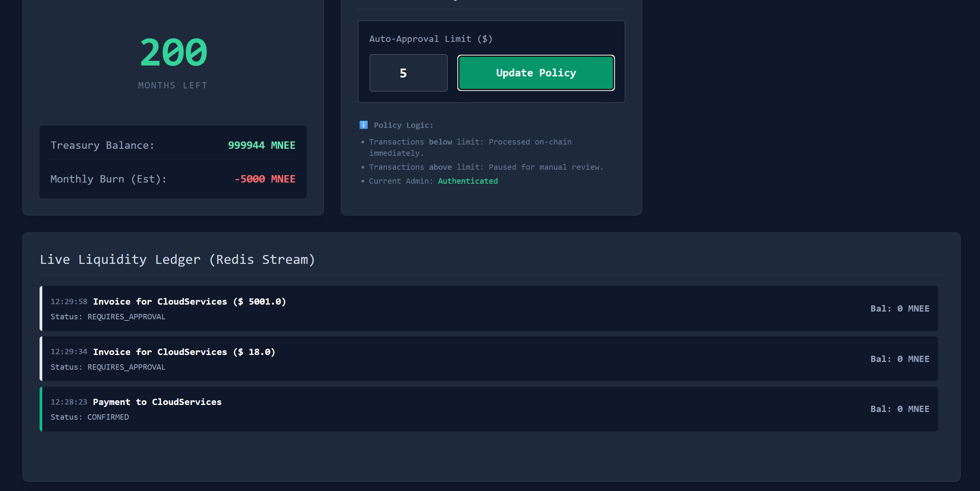Click REQUIRES_APPROVAL status on the 12:29:34 entry
Viewport: 980px width, 491px height.
(126, 367)
